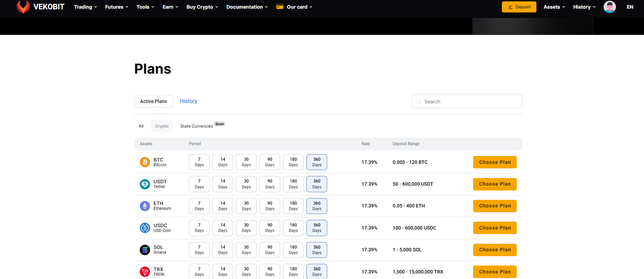Select 14 Days period for USDC
Image resolution: width=644 pixels, height=279 pixels.
(223, 228)
